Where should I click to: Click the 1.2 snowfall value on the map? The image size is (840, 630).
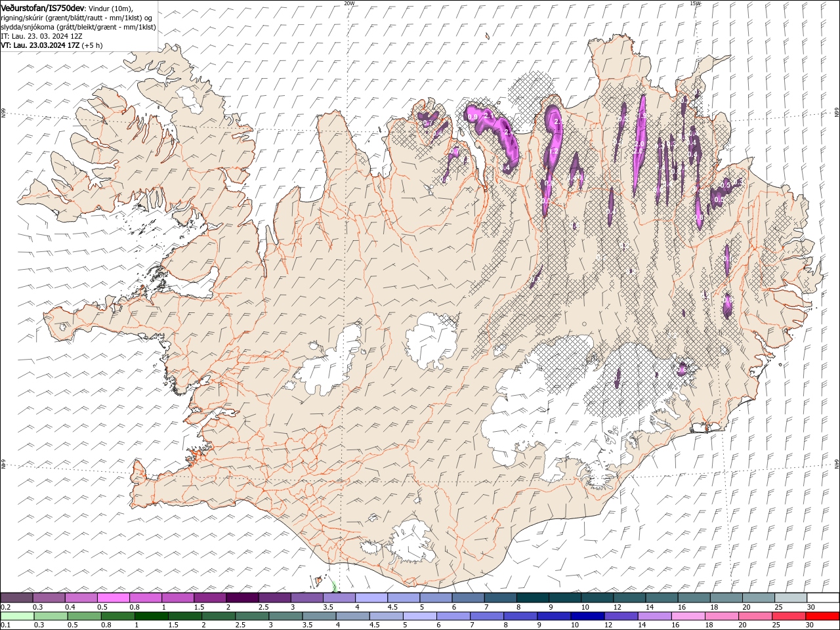pyautogui.click(x=553, y=152)
